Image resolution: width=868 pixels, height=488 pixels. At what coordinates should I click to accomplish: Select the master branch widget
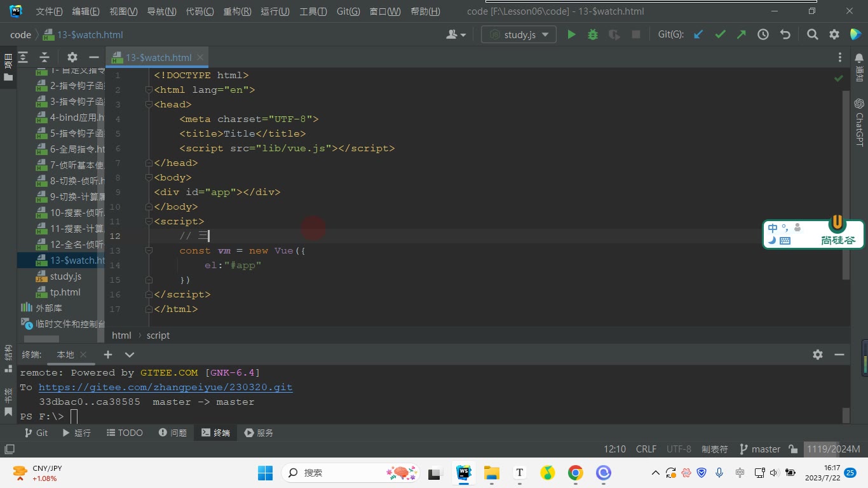click(760, 449)
